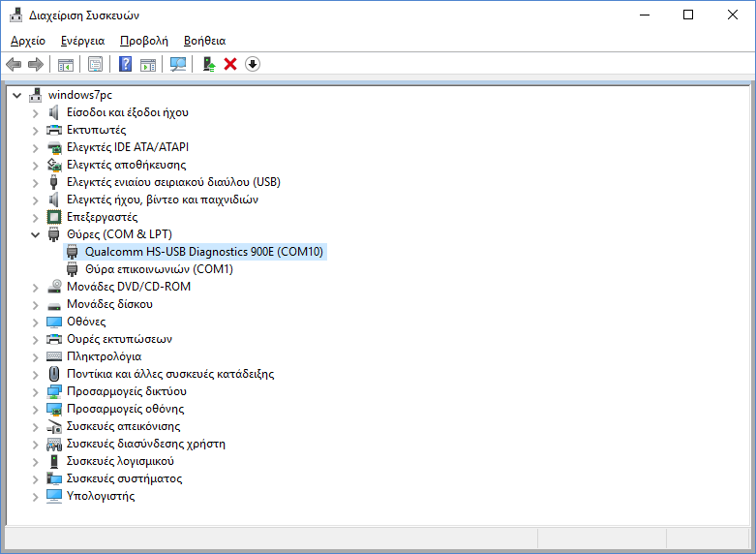Click the Disable device down-arrow icon
The height and width of the screenshot is (554, 756).
(x=253, y=64)
